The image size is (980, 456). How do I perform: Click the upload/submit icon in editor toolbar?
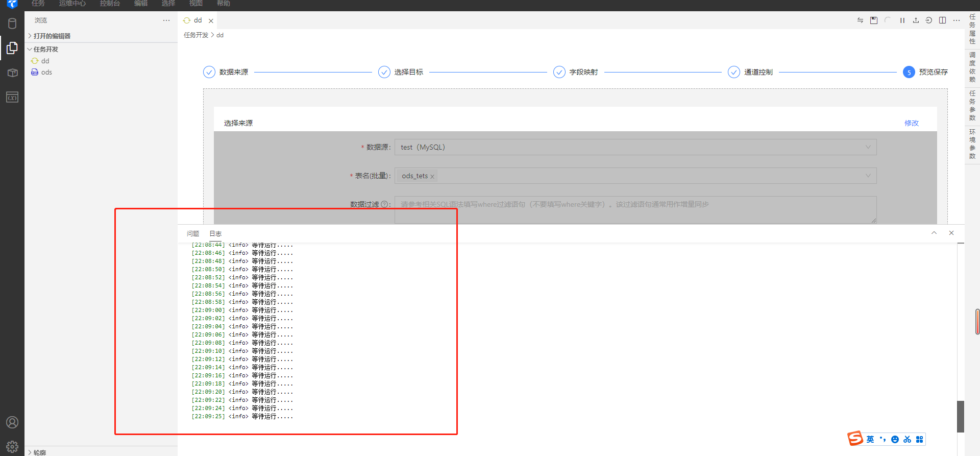click(916, 20)
